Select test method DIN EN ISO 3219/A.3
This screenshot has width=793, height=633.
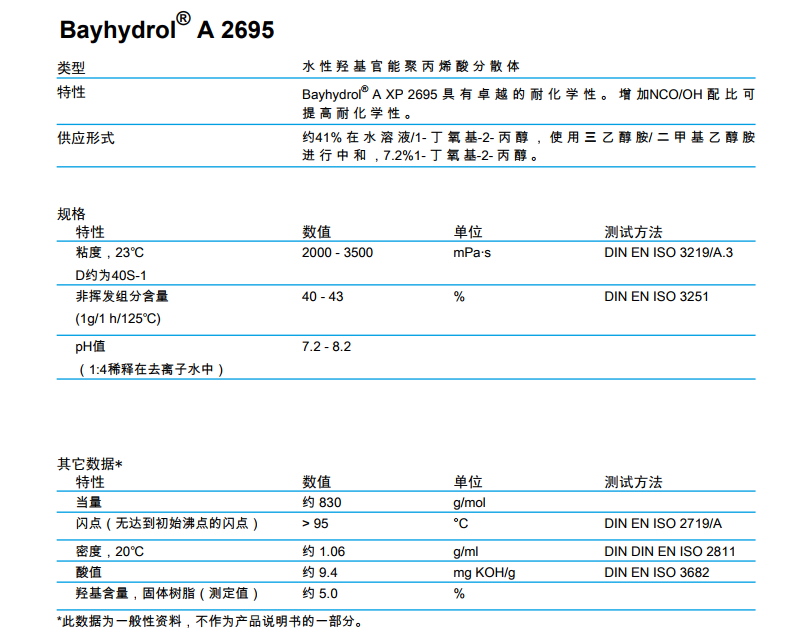click(x=668, y=253)
